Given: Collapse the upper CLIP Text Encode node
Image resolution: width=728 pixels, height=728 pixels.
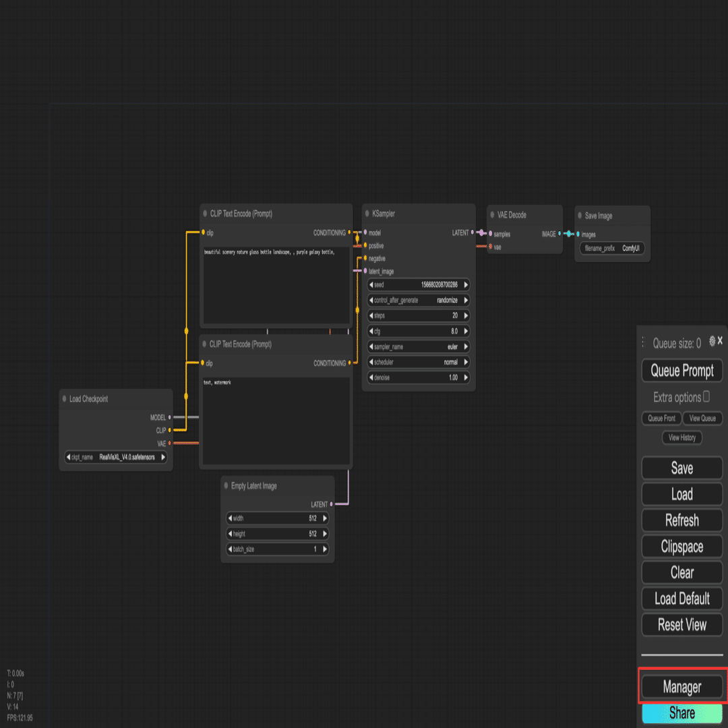Looking at the screenshot, I should coord(205,214).
